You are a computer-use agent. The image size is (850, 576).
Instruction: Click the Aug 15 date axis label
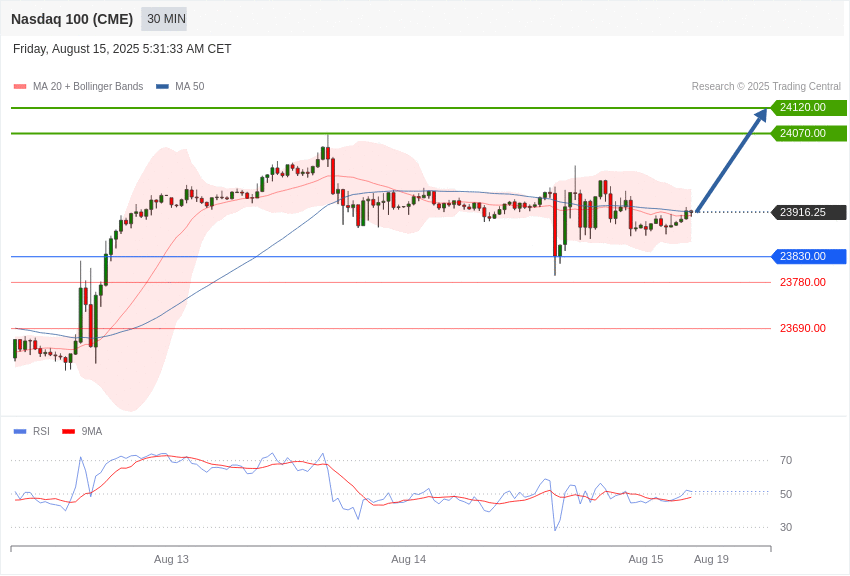coord(646,559)
